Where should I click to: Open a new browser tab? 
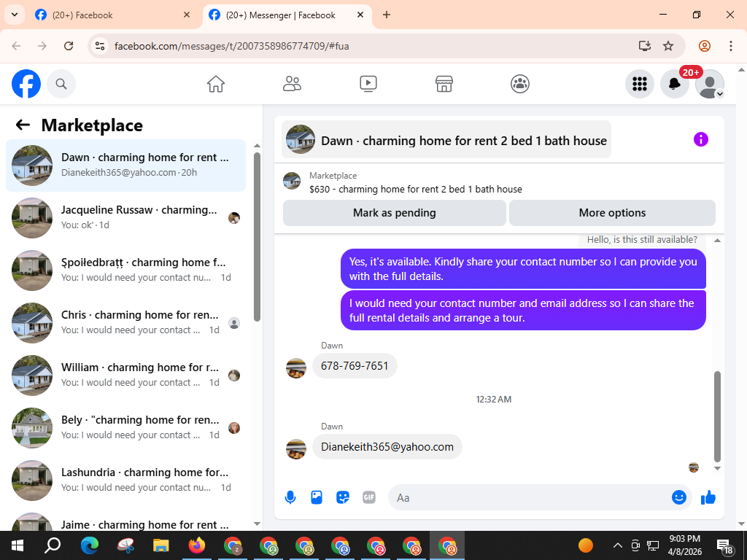(387, 15)
